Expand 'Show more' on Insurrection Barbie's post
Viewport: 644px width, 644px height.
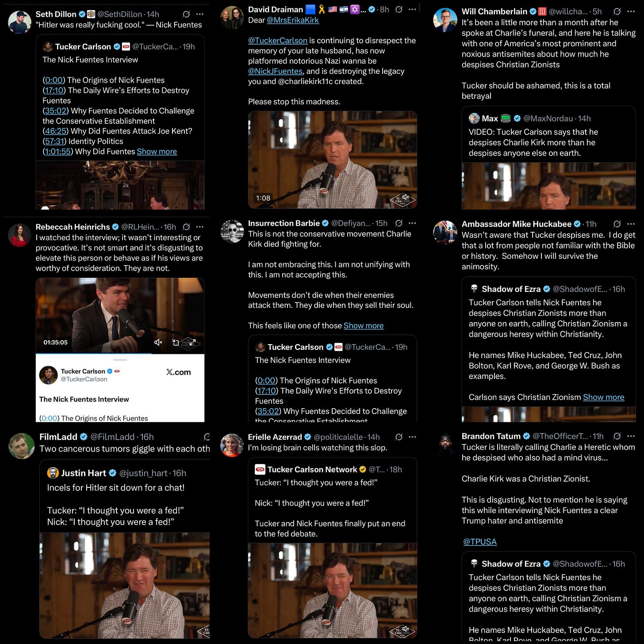[364, 326]
